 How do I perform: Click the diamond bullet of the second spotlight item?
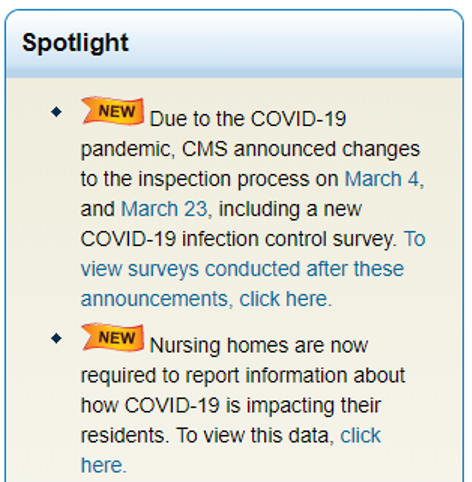click(x=56, y=339)
